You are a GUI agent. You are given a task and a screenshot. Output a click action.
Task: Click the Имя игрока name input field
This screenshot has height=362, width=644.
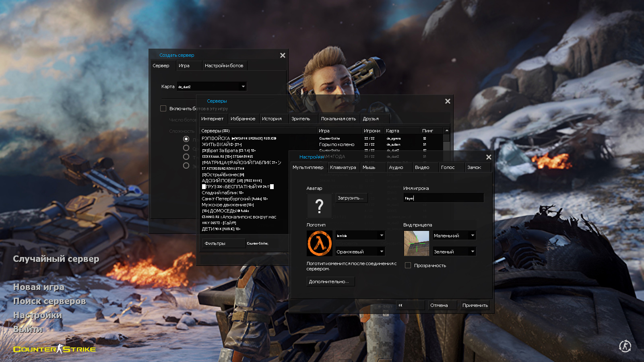443,198
